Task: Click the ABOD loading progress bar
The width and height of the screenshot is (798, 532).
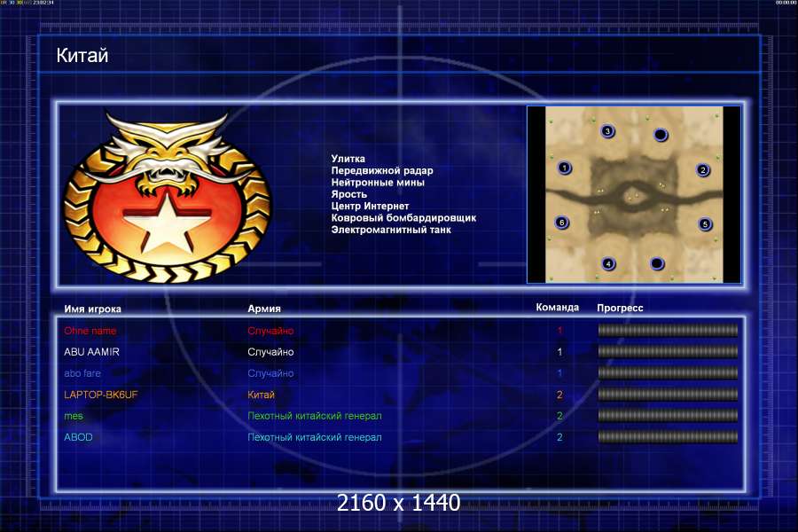Action: coord(668,437)
